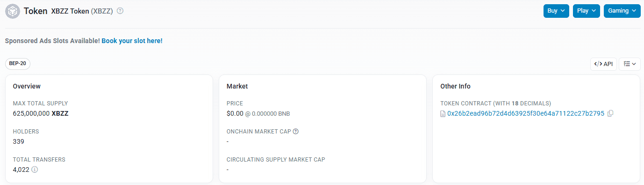Click the help icon beside Onchain Market Cap
This screenshot has width=644, height=185.
(x=296, y=132)
